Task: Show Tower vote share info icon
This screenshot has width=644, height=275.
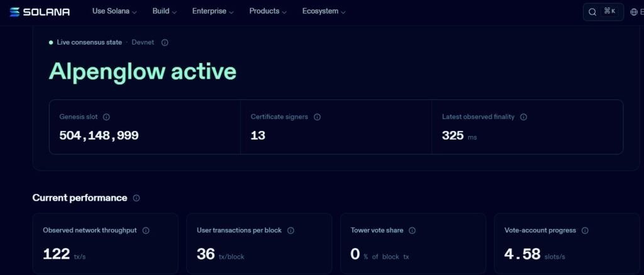Action: (x=413, y=230)
